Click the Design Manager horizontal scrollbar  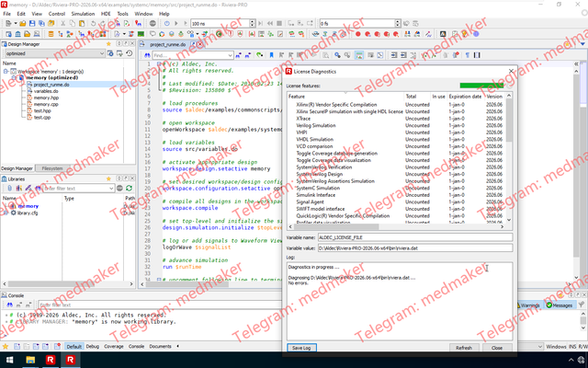(x=68, y=284)
